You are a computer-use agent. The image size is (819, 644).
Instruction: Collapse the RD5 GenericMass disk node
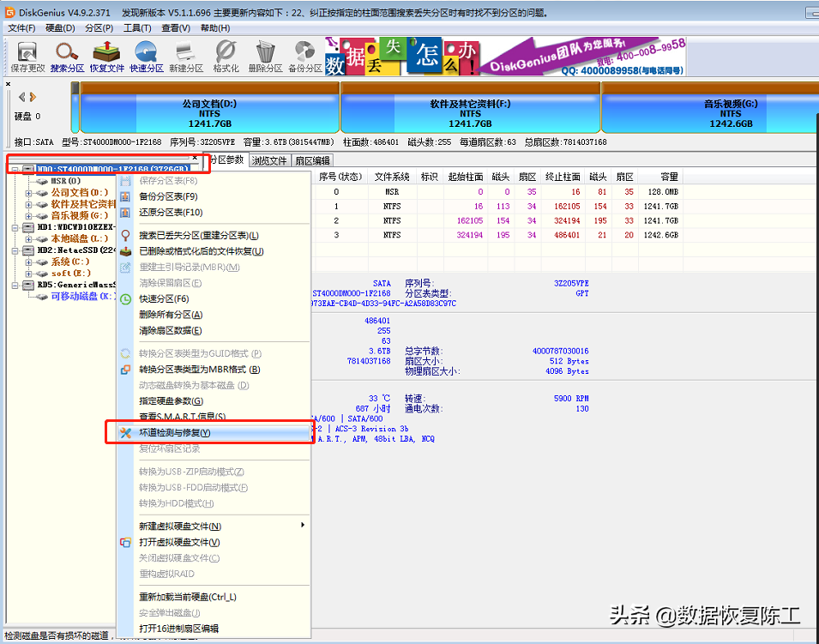point(15,285)
